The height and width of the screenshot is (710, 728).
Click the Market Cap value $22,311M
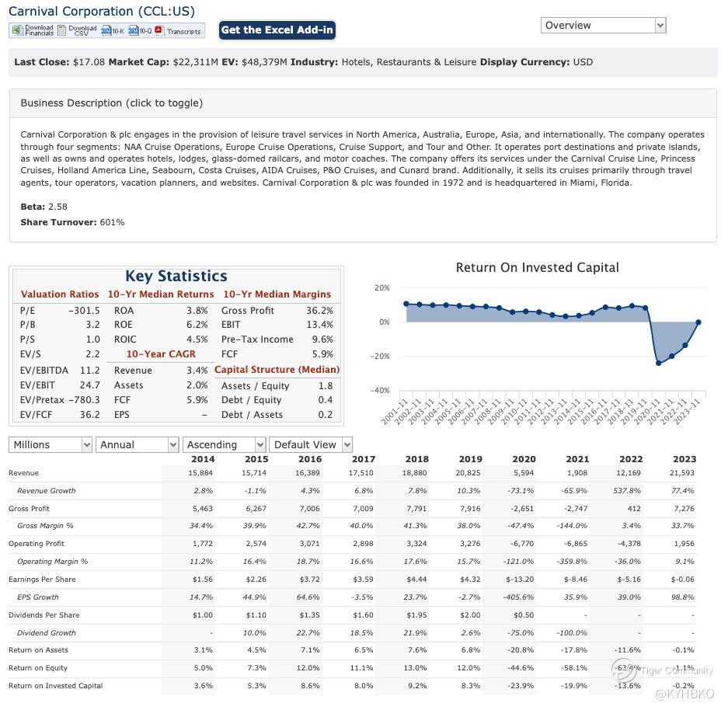pyautogui.click(x=195, y=62)
